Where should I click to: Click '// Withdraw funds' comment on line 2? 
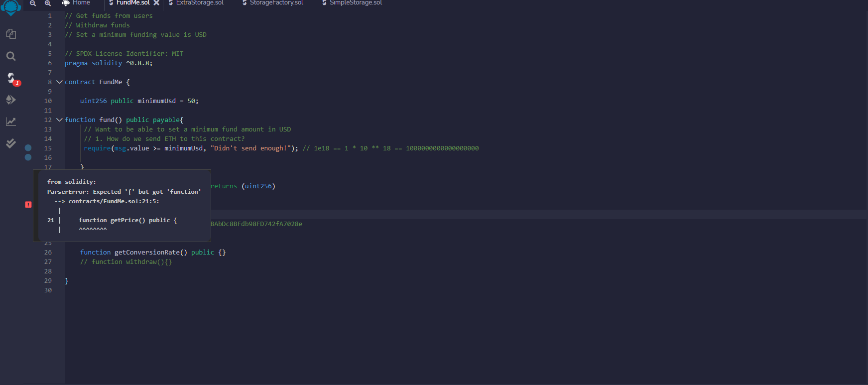click(97, 25)
